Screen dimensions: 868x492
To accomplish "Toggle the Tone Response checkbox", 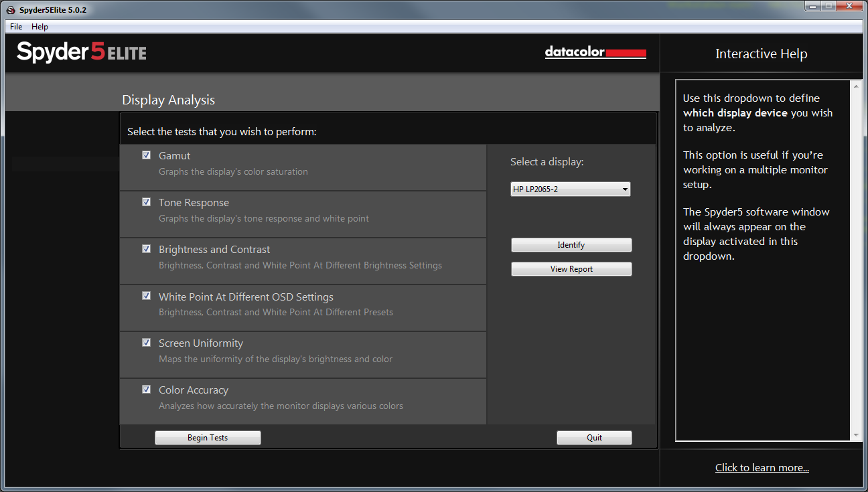I will click(x=146, y=202).
